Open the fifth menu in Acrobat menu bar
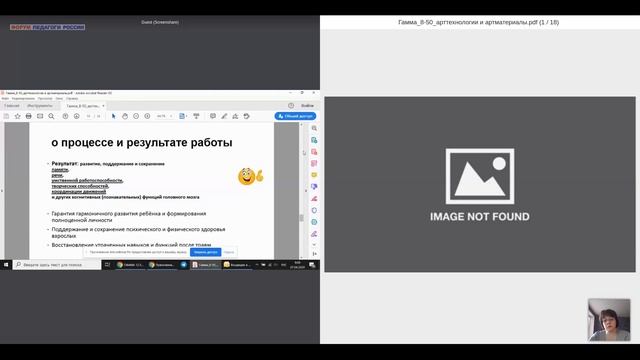Viewport: 640px width, 360px height. 72,99
